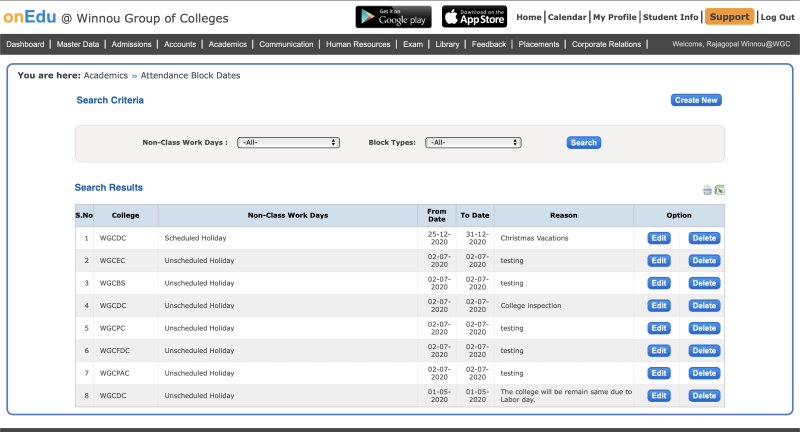Open the App Store download badge
Image resolution: width=800 pixels, height=432 pixels.
point(474,17)
